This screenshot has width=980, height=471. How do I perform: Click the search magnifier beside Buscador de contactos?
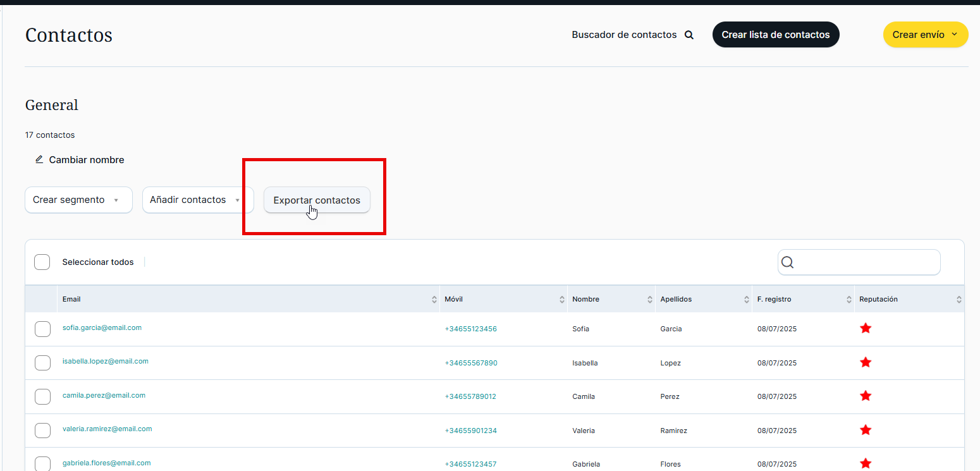[x=689, y=35]
